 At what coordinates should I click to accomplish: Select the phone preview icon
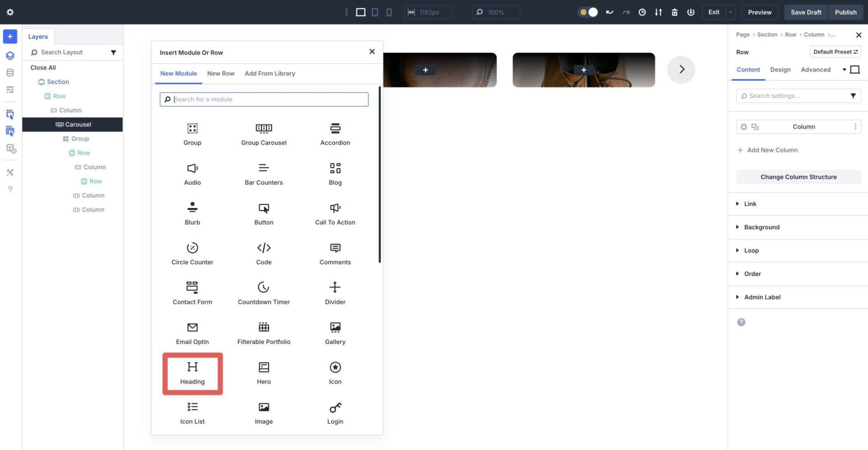[x=389, y=12]
